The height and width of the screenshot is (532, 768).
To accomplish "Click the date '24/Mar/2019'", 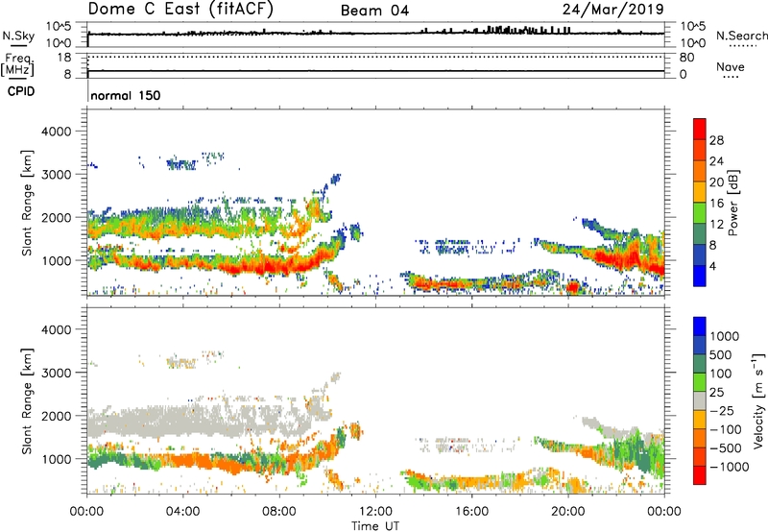I will tap(613, 9).
